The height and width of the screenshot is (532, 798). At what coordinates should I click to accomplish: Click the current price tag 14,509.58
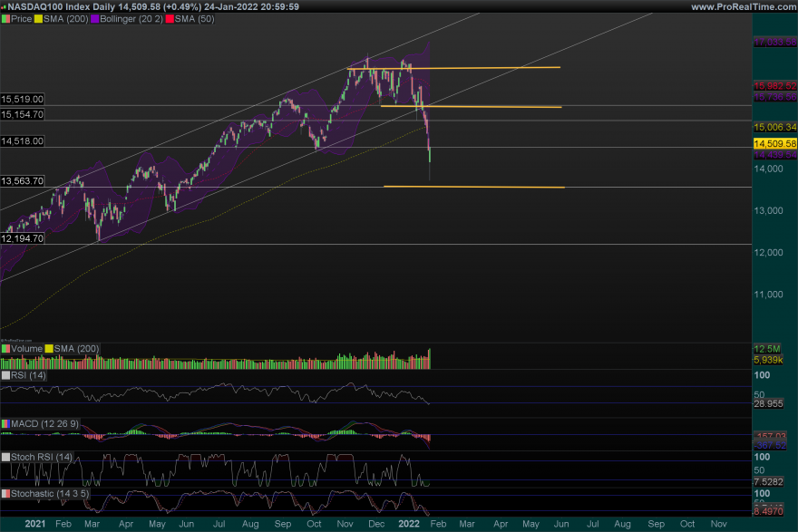774,143
